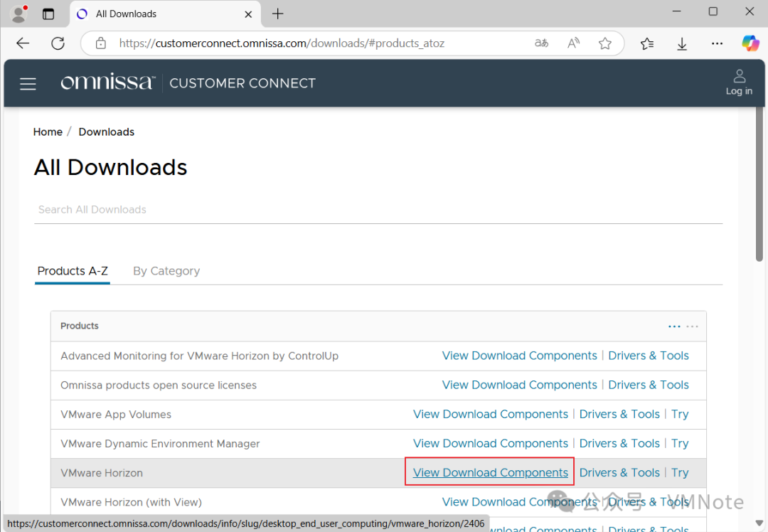Click the CUSTOMER CONNECT title

coord(242,83)
